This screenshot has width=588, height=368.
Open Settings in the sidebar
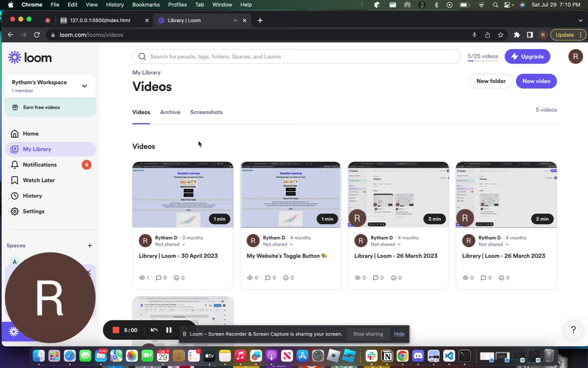51,212
